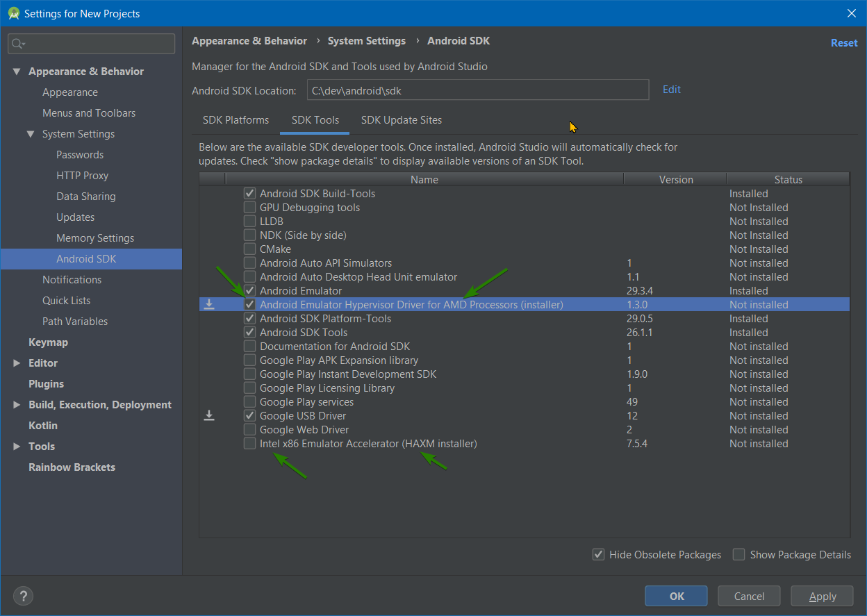This screenshot has height=616, width=867.
Task: Select Path Variables settings
Action: [75, 322]
